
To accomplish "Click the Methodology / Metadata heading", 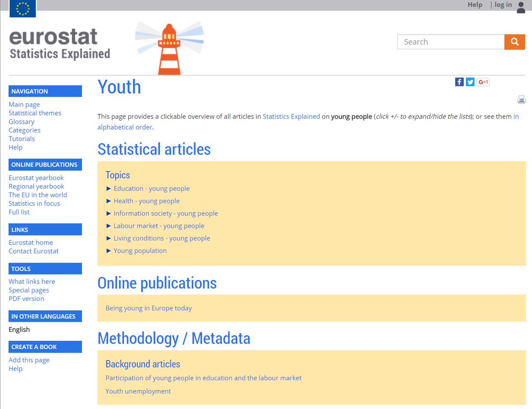I will (x=174, y=339).
